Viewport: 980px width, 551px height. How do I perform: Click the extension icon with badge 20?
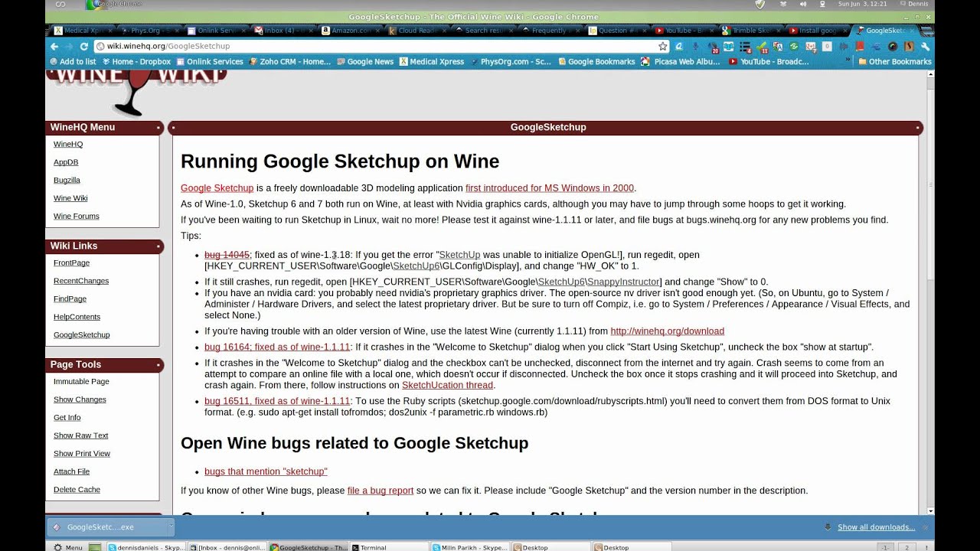pyautogui.click(x=714, y=47)
